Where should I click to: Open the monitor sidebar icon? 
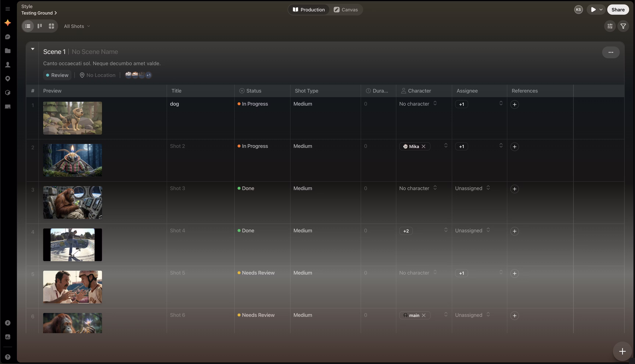[8, 107]
